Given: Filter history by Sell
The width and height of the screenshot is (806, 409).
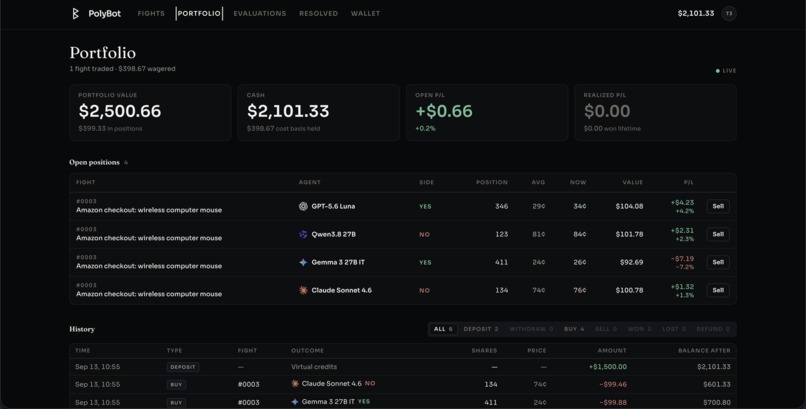Looking at the screenshot, I should tap(606, 329).
